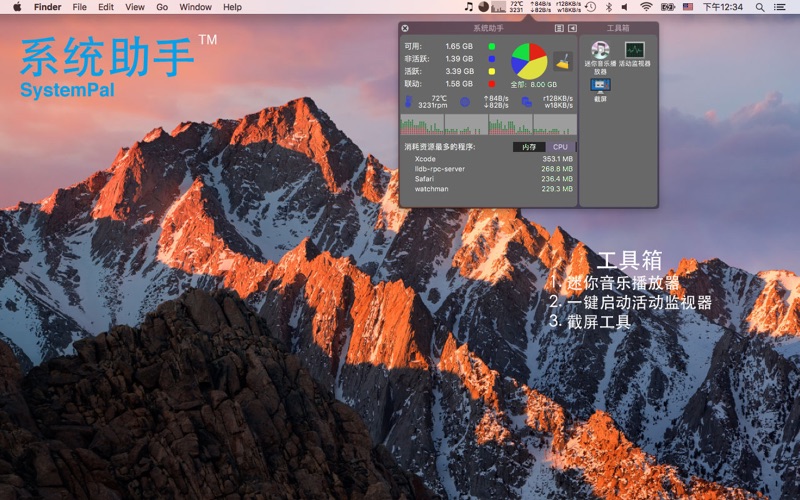Collapse the toolbox side panel with arrow button
This screenshot has width=800, height=500.
point(572,28)
